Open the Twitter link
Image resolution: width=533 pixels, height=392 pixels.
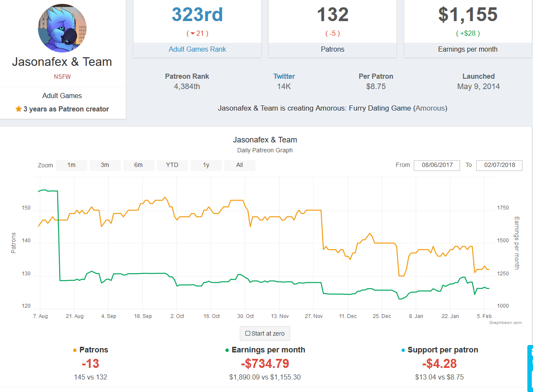pos(284,76)
